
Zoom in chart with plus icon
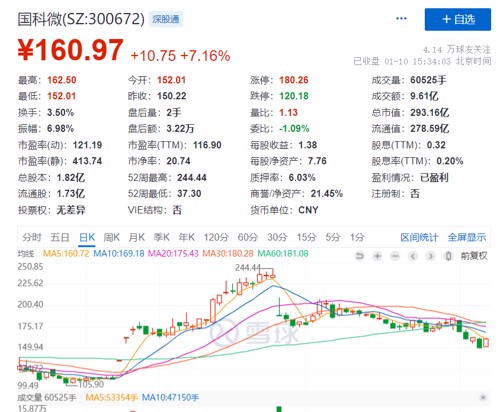coord(377,256)
